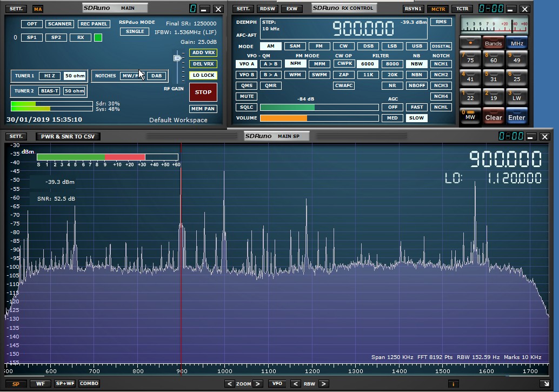Switch keypad to Bands mode
The width and height of the screenshot is (559, 392).
[x=494, y=43]
